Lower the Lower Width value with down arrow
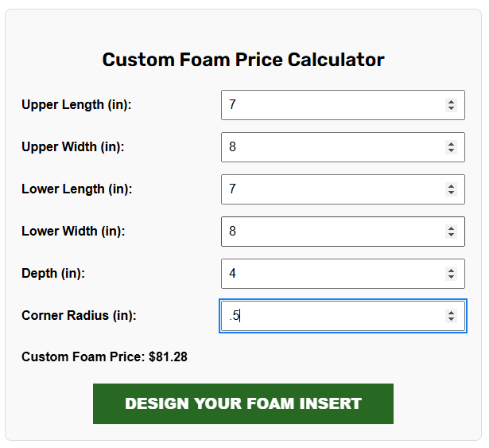Image resolution: width=489 pixels, height=448 pixels. coord(451,235)
